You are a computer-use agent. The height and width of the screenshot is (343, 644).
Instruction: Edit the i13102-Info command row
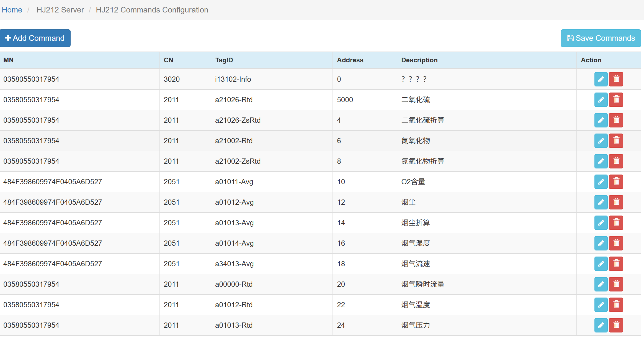(601, 79)
